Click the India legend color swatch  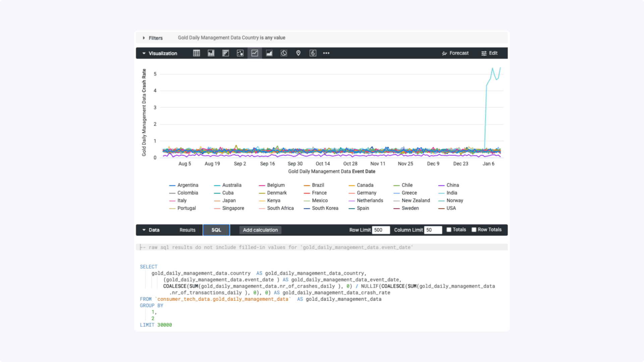pos(441,193)
